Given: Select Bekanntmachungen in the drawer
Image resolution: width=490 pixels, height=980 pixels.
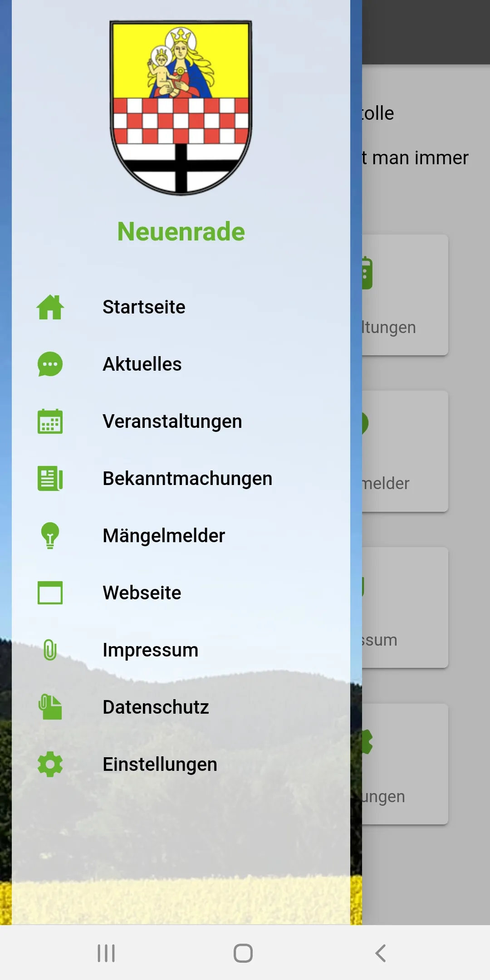Looking at the screenshot, I should 181,479.
